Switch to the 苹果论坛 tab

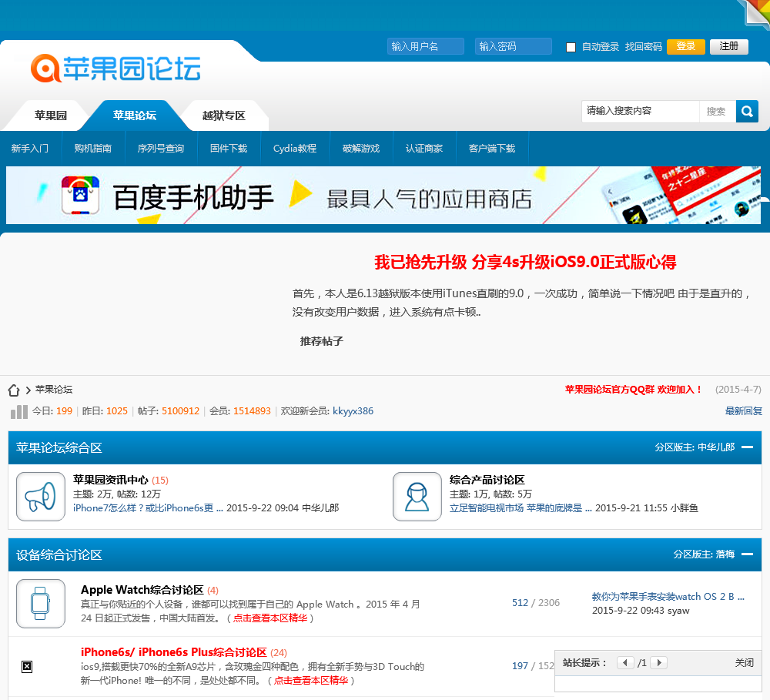tap(135, 116)
